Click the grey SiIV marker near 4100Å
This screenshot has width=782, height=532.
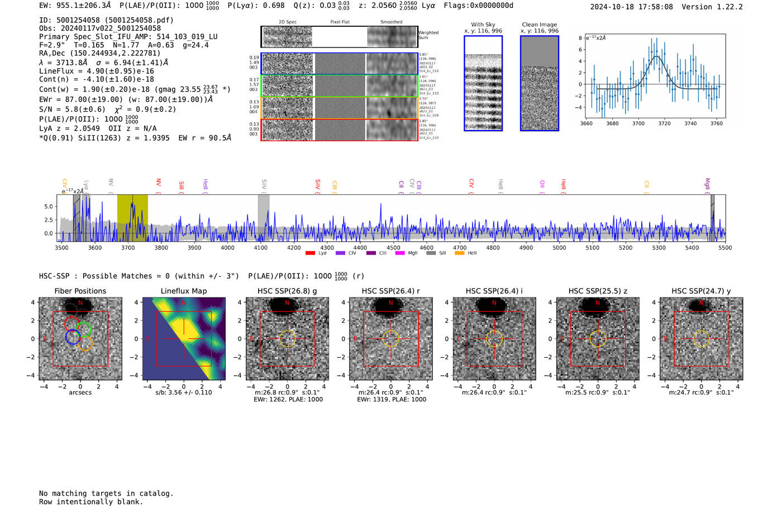(264, 187)
